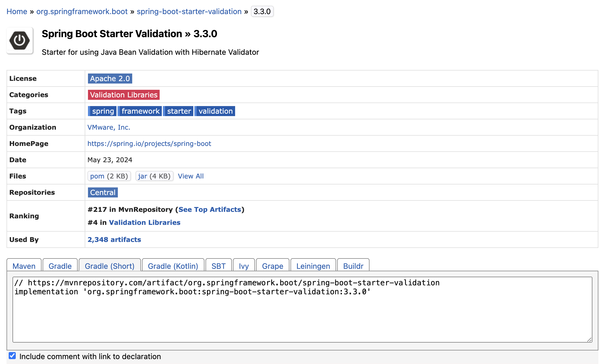Viewport: 600px width, 364px height.
Task: View the 2,348 artifacts usage link
Action: coord(114,240)
